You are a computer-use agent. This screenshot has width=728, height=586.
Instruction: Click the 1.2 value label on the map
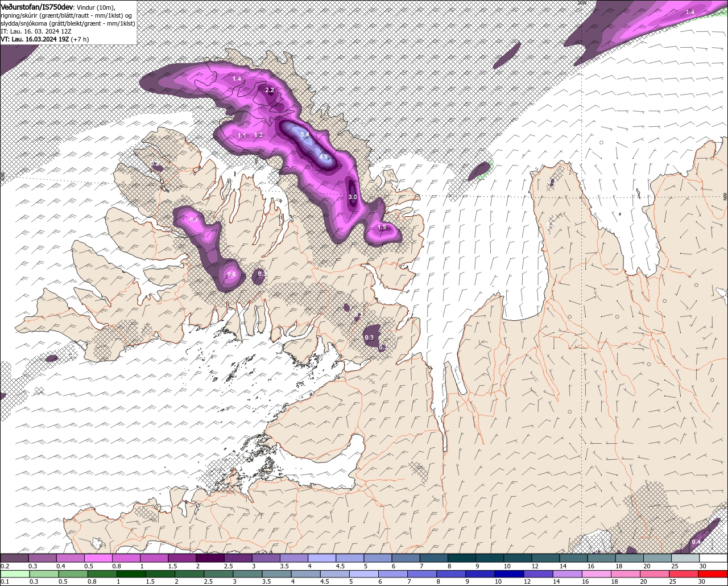258,135
